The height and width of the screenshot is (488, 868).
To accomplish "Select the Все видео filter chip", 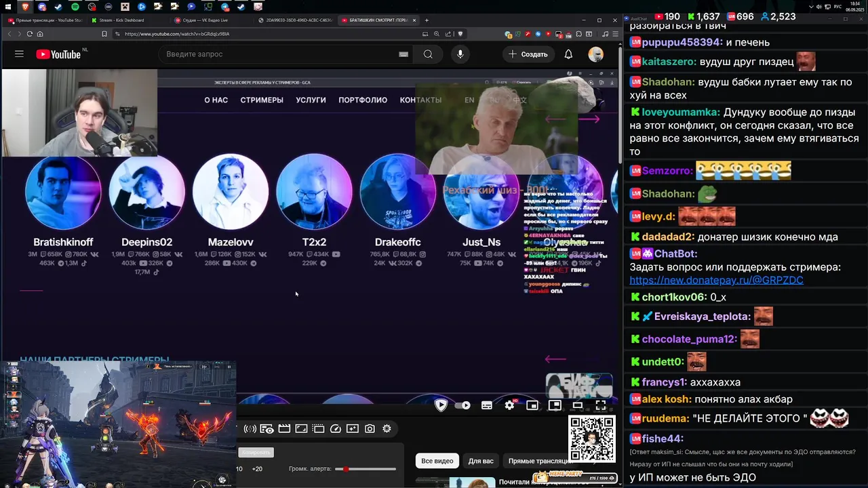I will point(437,461).
